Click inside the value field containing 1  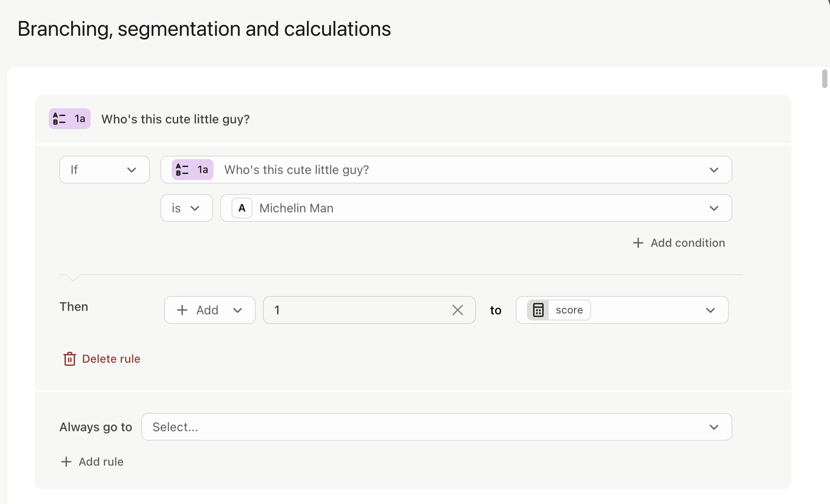[349, 310]
